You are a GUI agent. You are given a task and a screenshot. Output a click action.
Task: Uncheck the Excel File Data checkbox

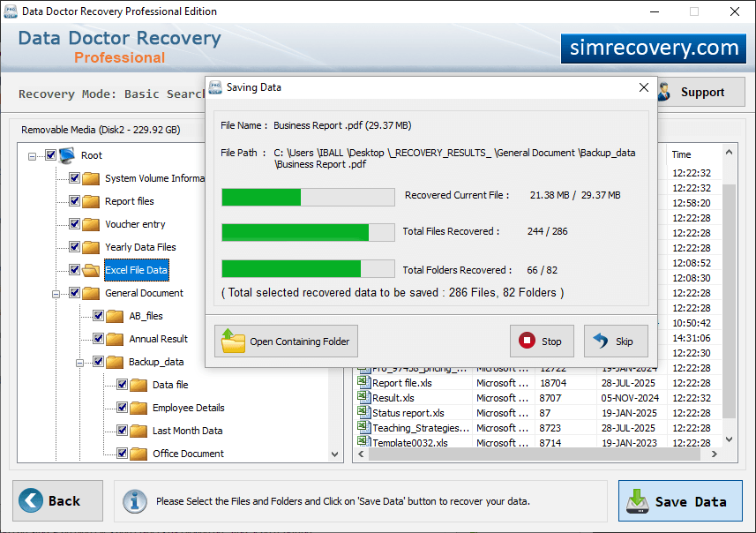[x=74, y=270]
